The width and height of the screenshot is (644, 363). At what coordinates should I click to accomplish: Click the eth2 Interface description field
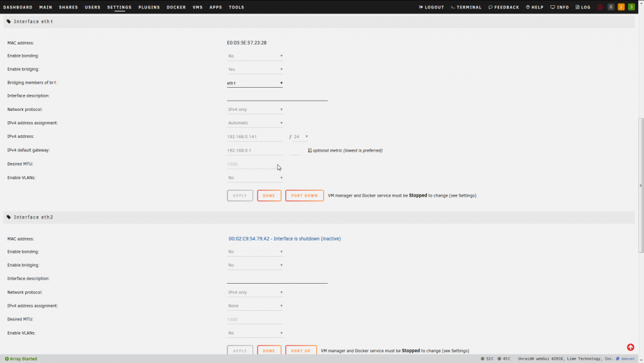point(277,279)
